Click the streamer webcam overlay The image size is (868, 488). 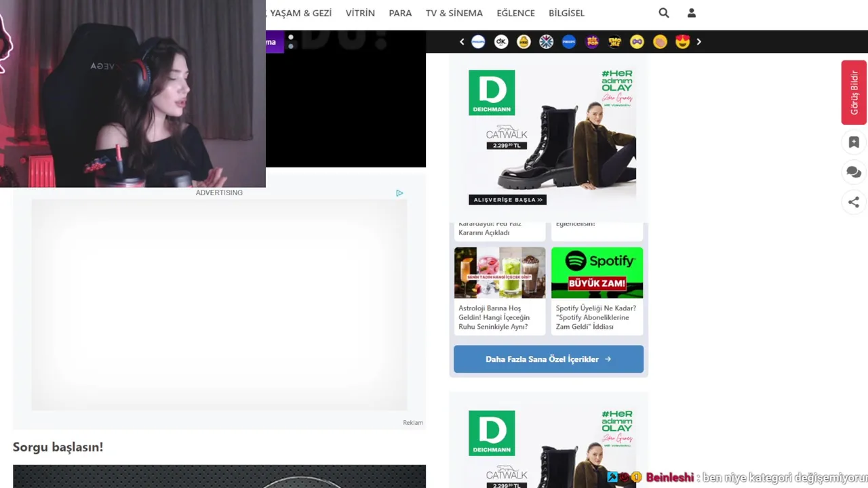[x=133, y=94]
